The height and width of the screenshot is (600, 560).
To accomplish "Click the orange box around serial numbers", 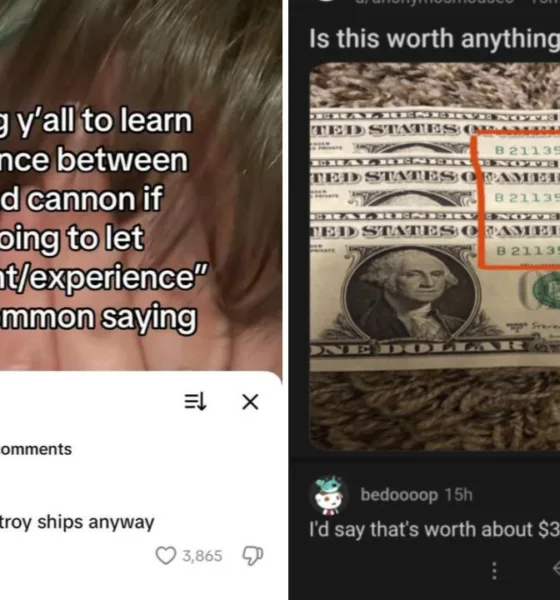I will (516, 199).
